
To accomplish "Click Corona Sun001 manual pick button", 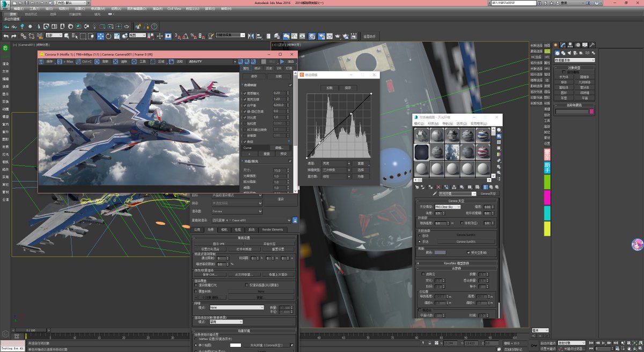I will [466, 241].
